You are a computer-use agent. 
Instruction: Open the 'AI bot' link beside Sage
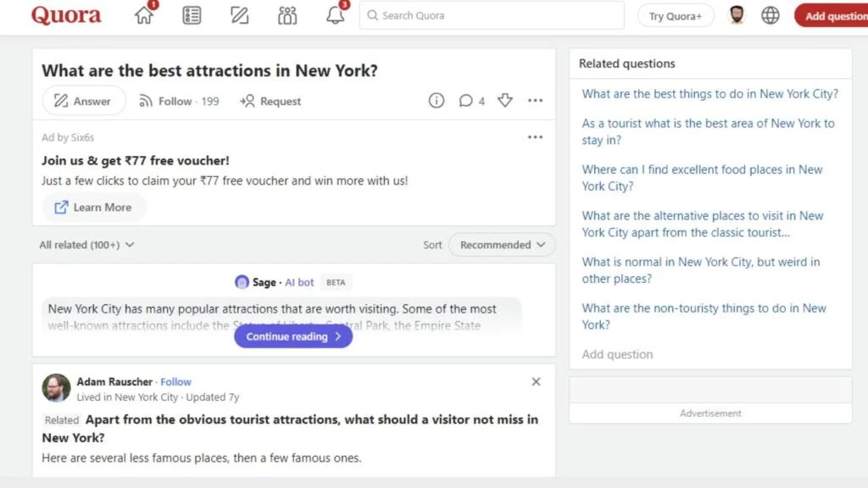point(299,282)
